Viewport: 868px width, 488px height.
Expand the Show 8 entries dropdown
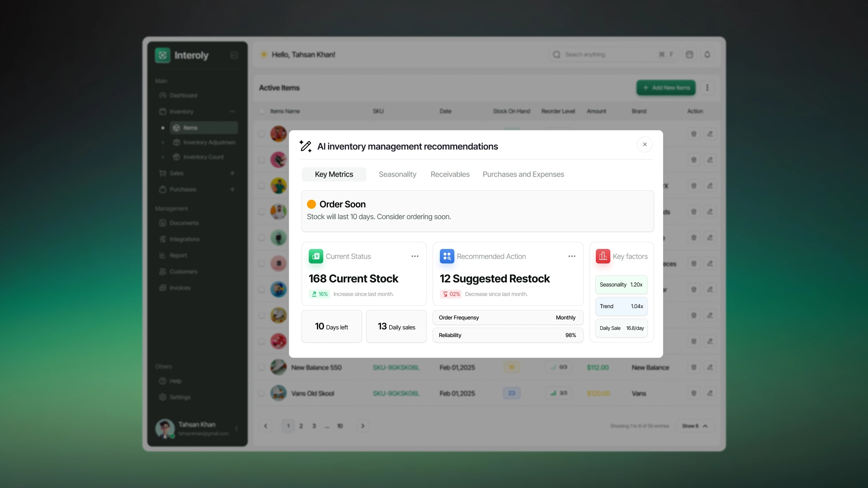(x=695, y=426)
